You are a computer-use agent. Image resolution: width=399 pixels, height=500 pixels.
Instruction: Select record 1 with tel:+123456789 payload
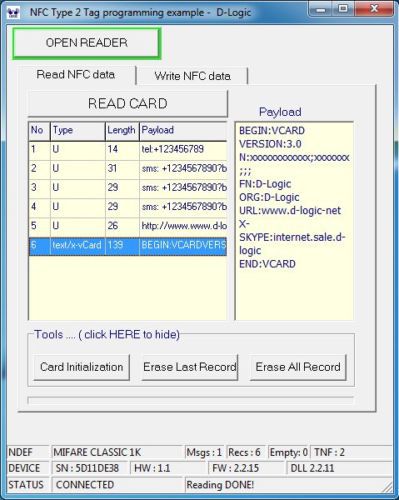coord(128,149)
